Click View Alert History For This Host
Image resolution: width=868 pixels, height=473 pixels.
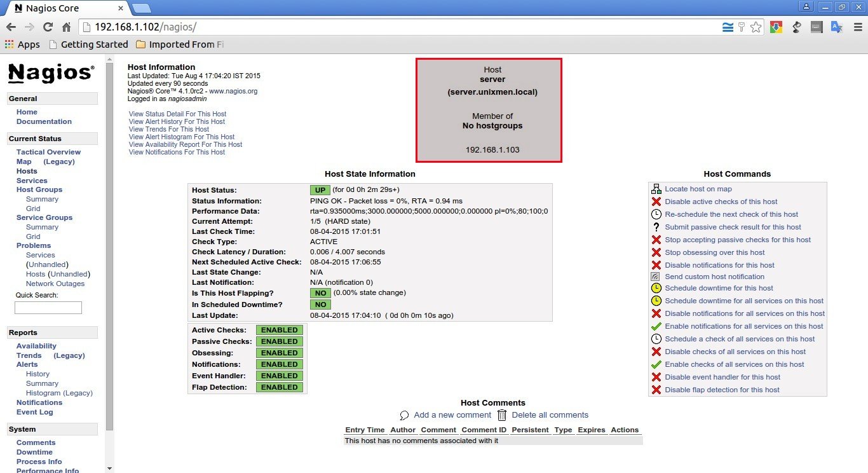[x=177, y=121]
